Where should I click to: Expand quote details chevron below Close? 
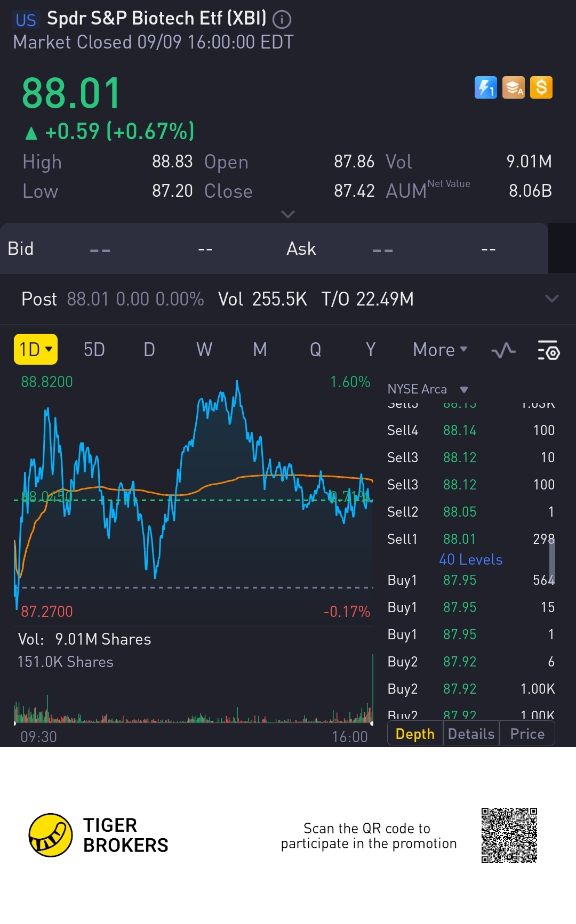coord(288,214)
